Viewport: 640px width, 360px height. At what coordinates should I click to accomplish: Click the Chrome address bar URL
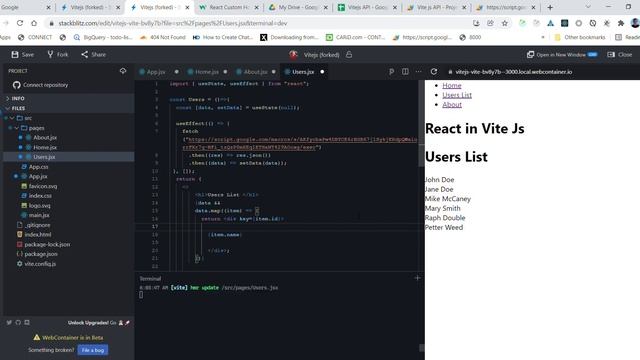[x=173, y=23]
